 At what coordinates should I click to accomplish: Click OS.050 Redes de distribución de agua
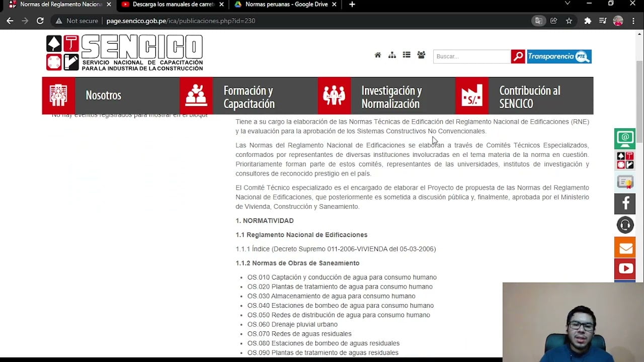coord(339,315)
